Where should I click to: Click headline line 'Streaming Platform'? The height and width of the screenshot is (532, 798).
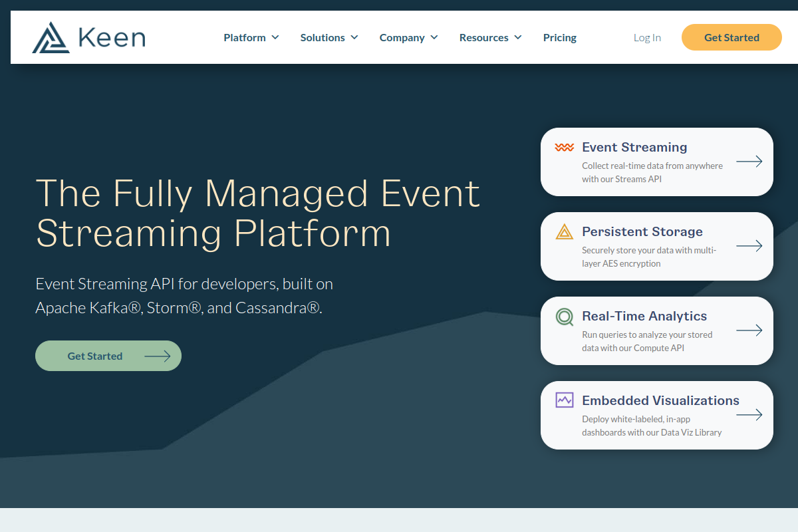tap(213, 234)
